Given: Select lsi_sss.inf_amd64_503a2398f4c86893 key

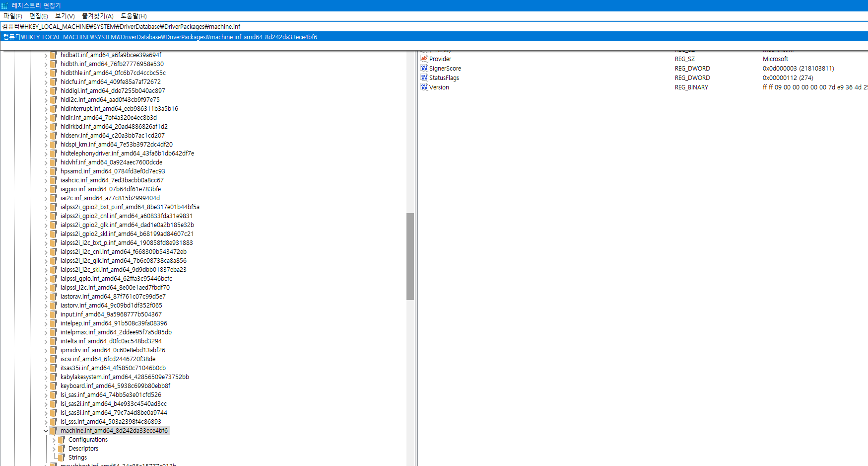Looking at the screenshot, I should click(111, 422).
